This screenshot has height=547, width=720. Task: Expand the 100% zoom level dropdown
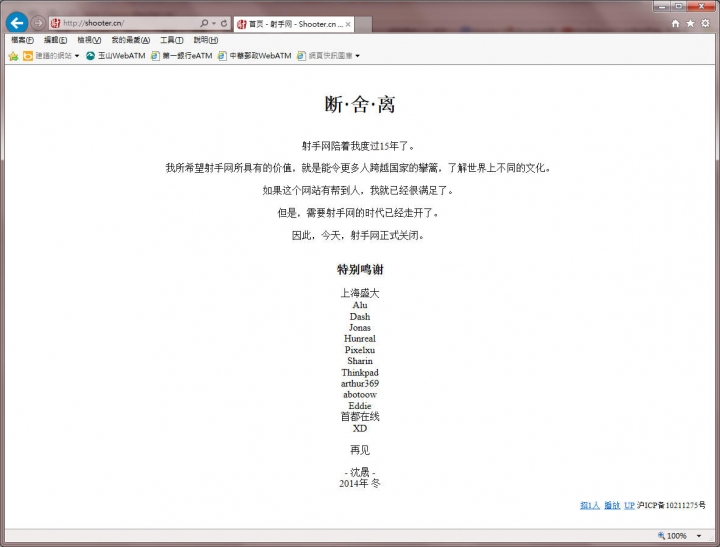699,536
